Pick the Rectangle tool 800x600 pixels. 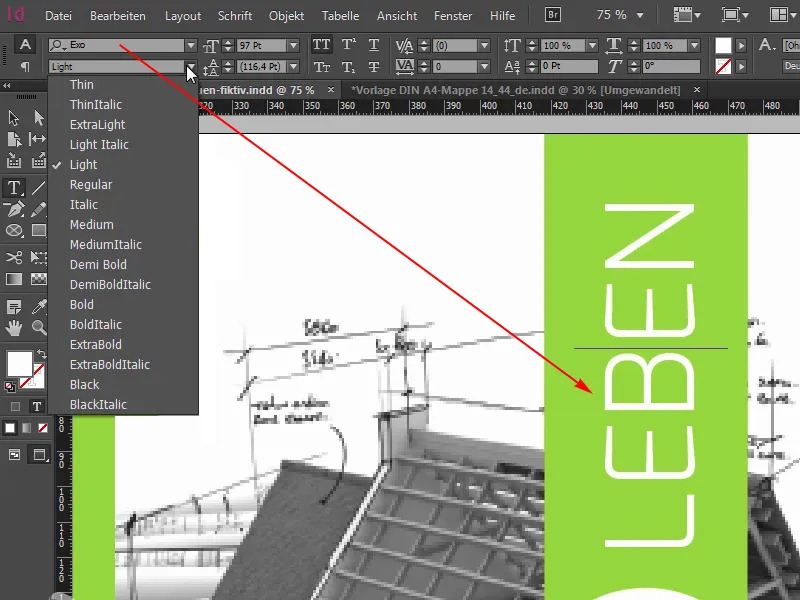tap(39, 231)
